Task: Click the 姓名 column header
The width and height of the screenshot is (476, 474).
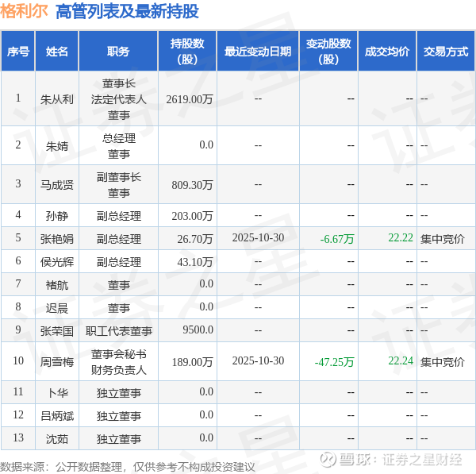Action: click(57, 52)
